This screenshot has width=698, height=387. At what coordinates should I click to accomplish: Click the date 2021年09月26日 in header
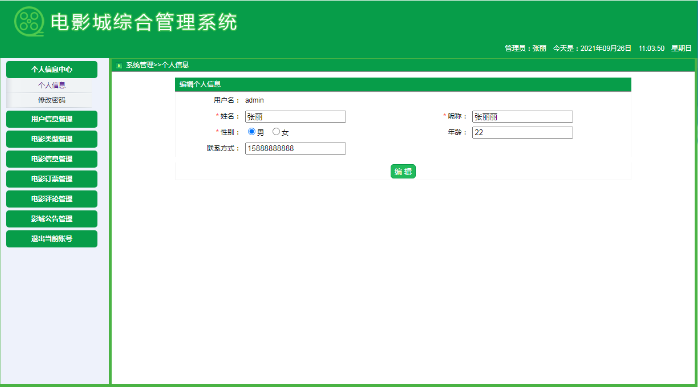(606, 48)
